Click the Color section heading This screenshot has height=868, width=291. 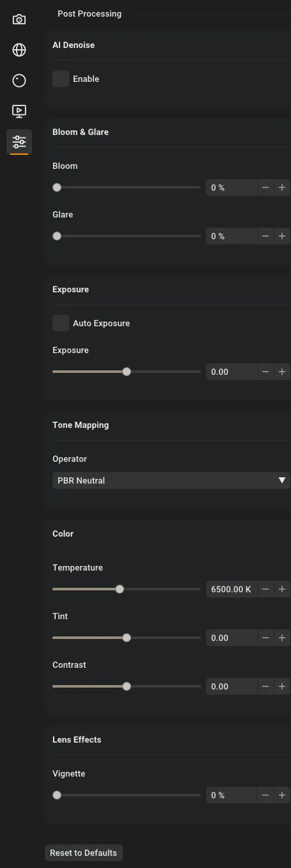coord(63,533)
